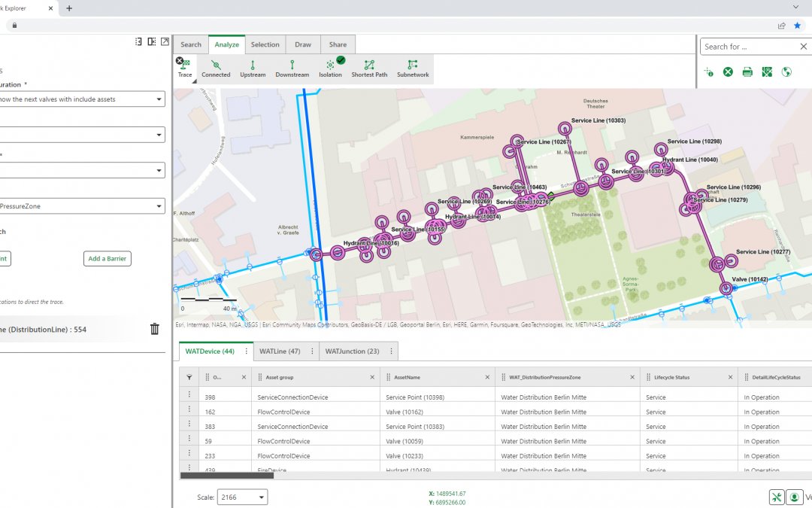
Task: Open the WATLine (47) results tab
Action: click(280, 351)
